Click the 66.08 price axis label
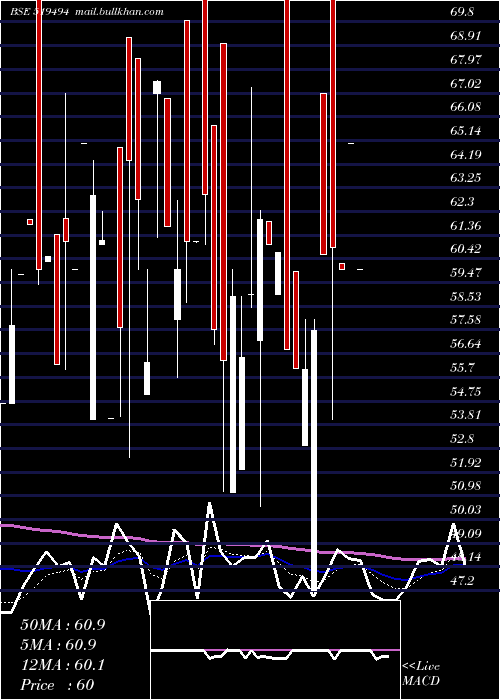The width and height of the screenshot is (500, 700). click(x=466, y=107)
